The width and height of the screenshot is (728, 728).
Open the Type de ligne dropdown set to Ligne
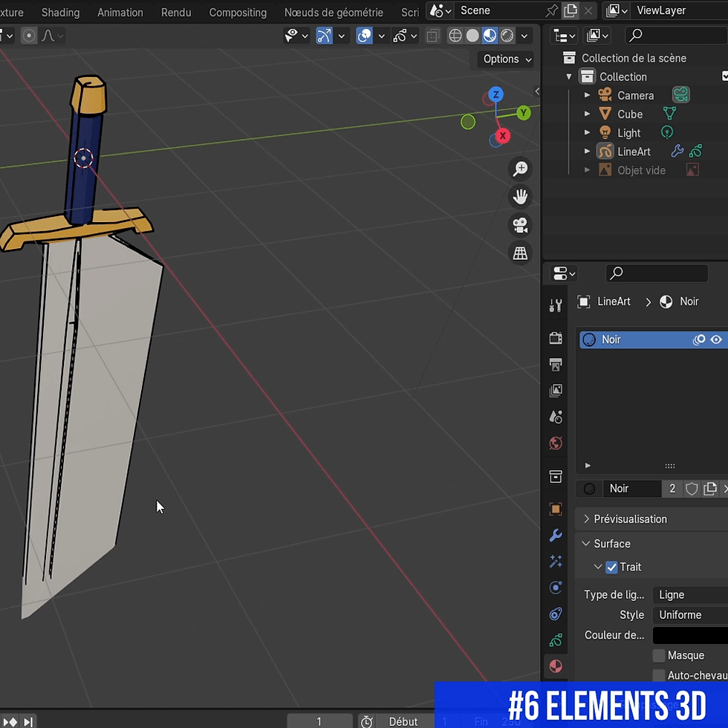pos(690,595)
